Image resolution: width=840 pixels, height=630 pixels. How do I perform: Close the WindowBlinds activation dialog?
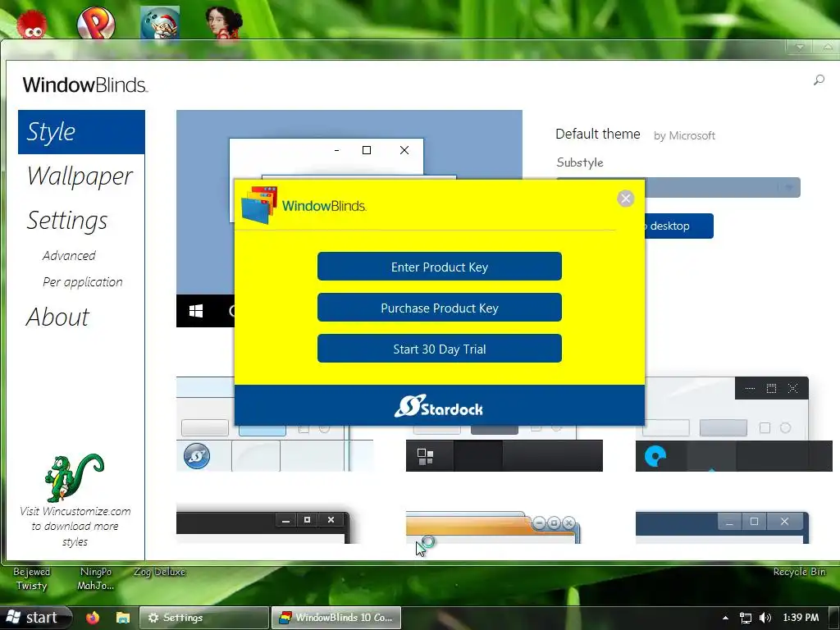click(x=625, y=199)
